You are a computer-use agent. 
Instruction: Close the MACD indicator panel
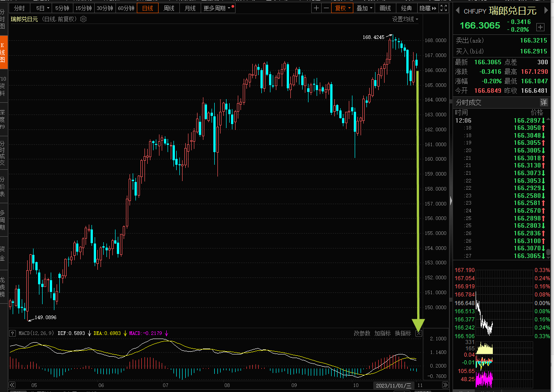pyautogui.click(x=419, y=333)
